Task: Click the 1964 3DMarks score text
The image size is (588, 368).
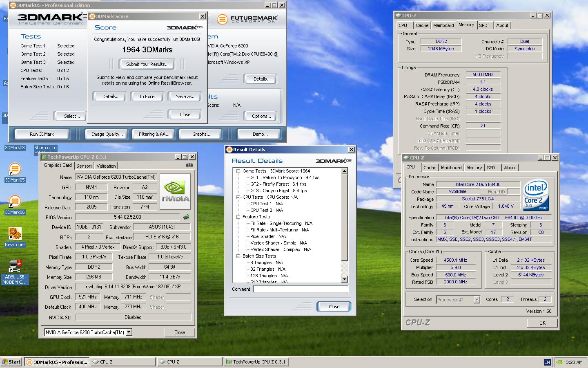Action: (x=147, y=50)
